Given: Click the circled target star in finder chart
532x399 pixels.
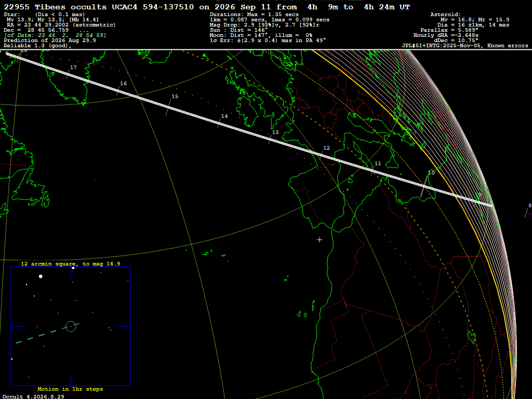Looking at the screenshot, I should click(71, 326).
